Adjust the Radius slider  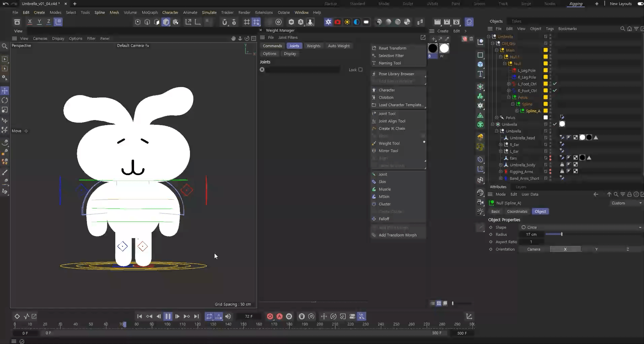tap(561, 234)
